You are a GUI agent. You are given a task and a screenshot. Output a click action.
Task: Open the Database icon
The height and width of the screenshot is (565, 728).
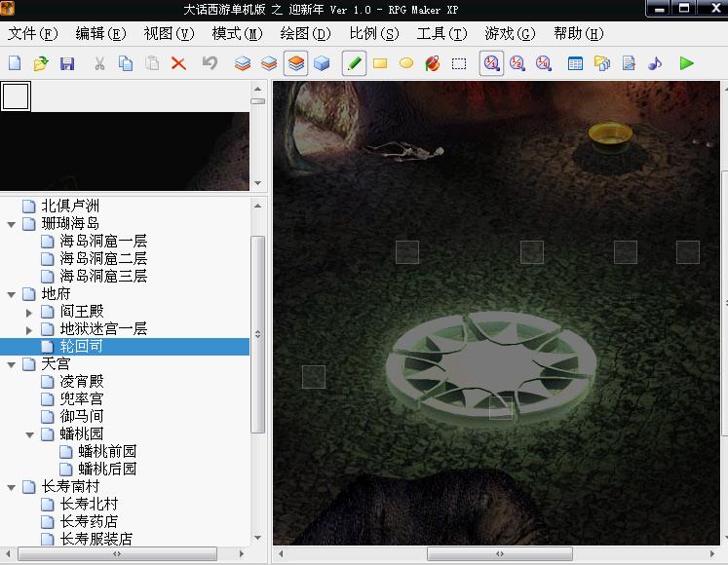pos(575,63)
